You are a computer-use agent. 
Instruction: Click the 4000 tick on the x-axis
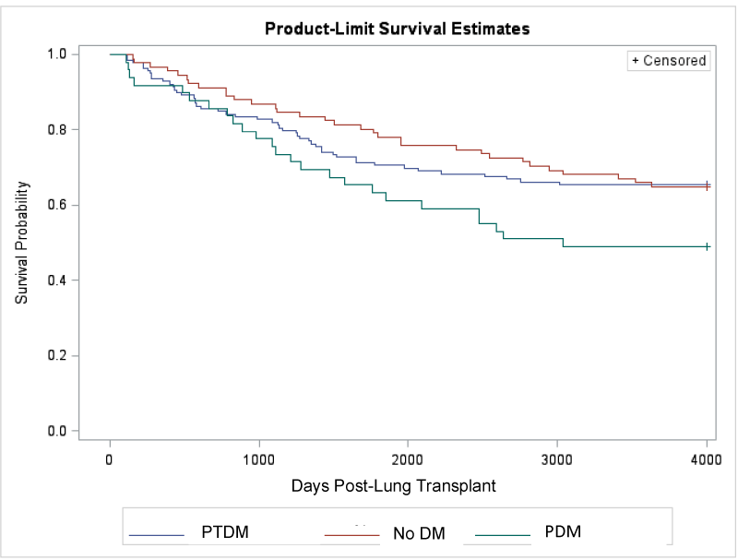click(707, 458)
